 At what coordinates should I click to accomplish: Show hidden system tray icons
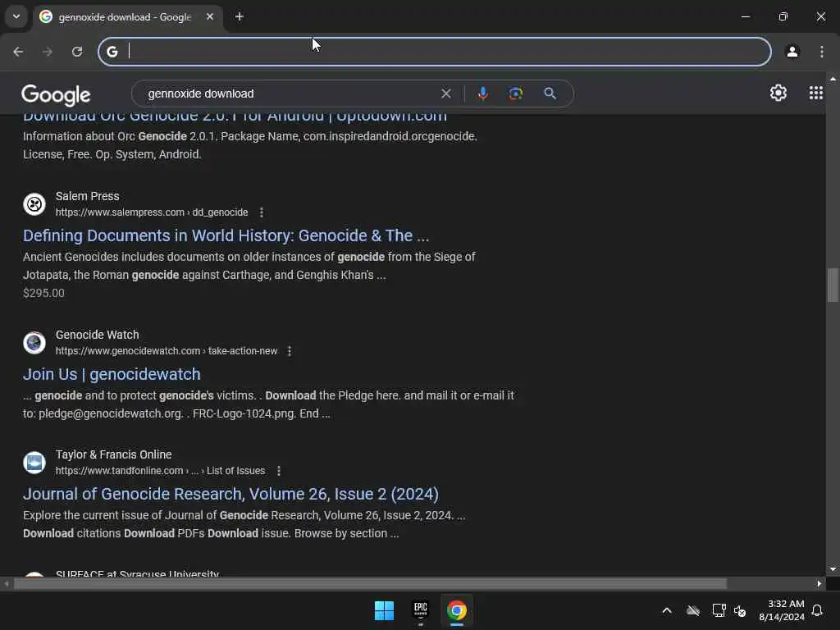point(667,610)
